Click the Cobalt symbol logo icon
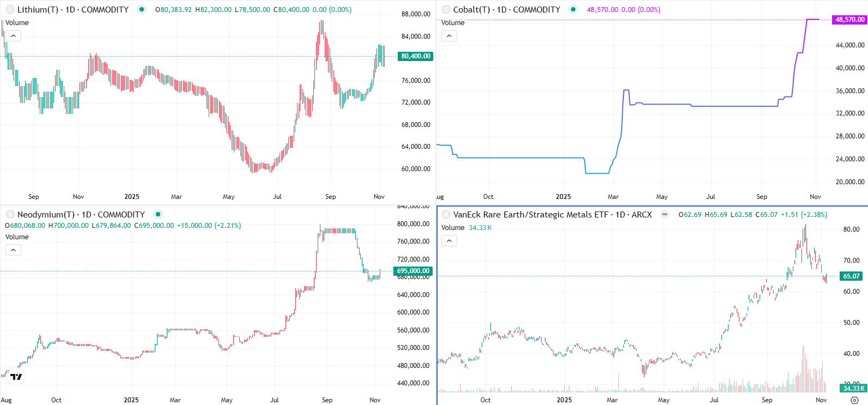 [446, 10]
